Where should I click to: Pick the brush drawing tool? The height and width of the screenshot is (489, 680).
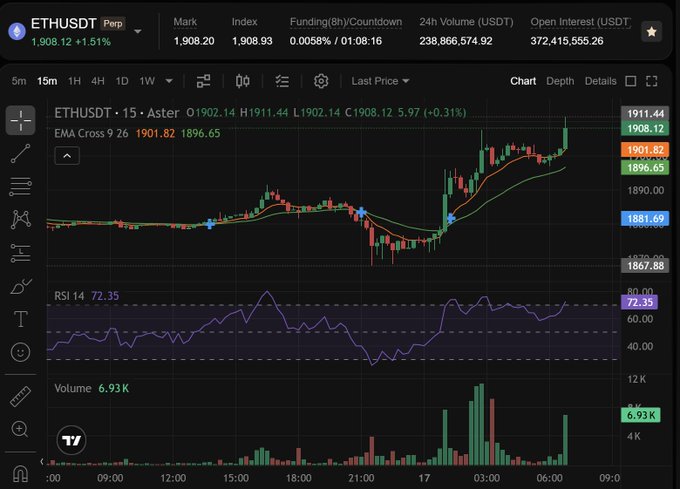click(x=20, y=287)
